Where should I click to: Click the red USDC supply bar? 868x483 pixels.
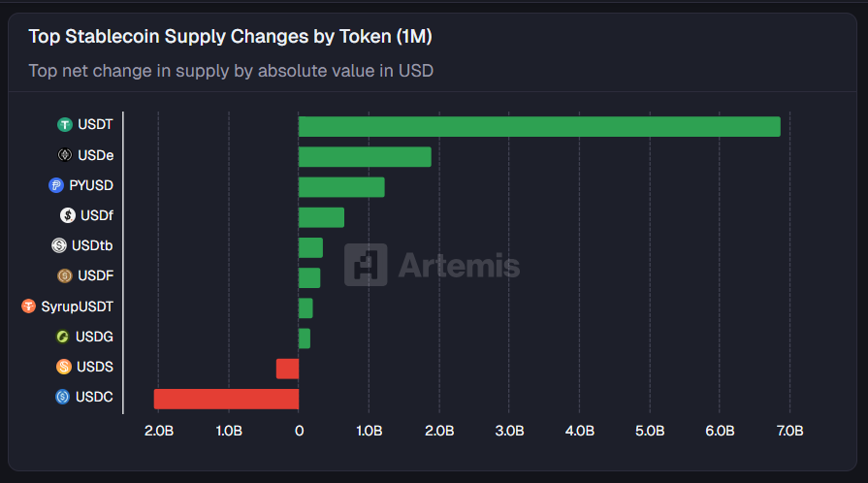click(226, 399)
